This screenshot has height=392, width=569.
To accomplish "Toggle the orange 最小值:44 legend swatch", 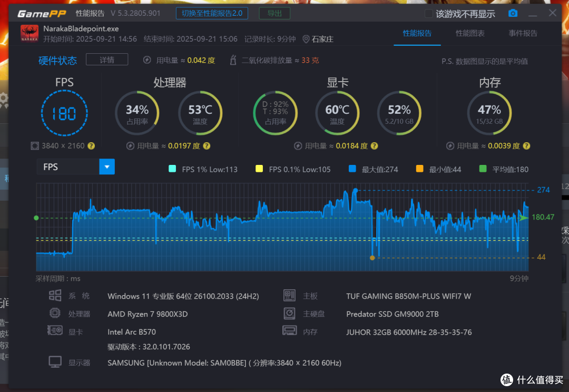I will (419, 169).
